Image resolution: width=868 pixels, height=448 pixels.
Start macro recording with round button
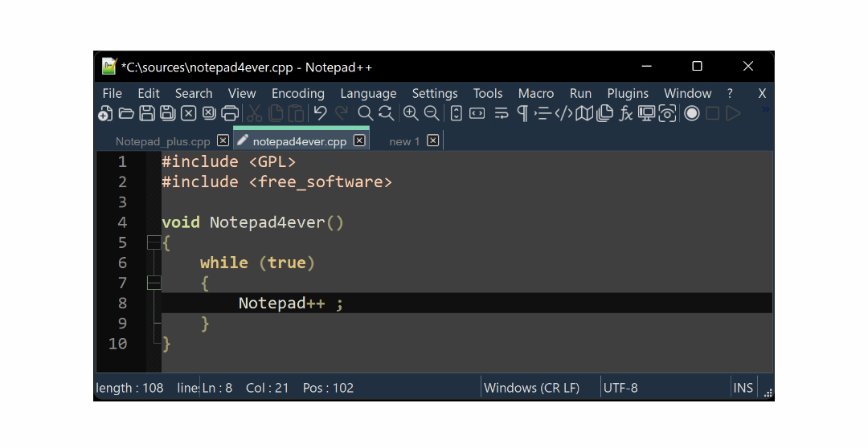[x=691, y=113]
